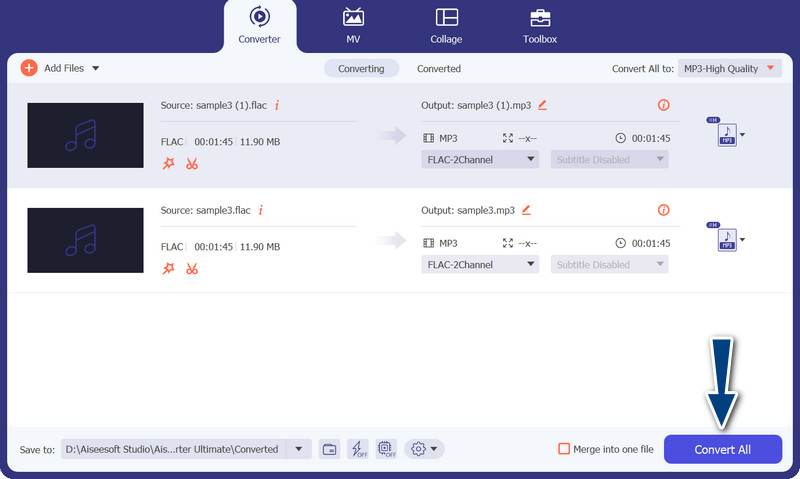800x479 pixels.
Task: Open the output folder icon beside save path
Action: tap(329, 449)
